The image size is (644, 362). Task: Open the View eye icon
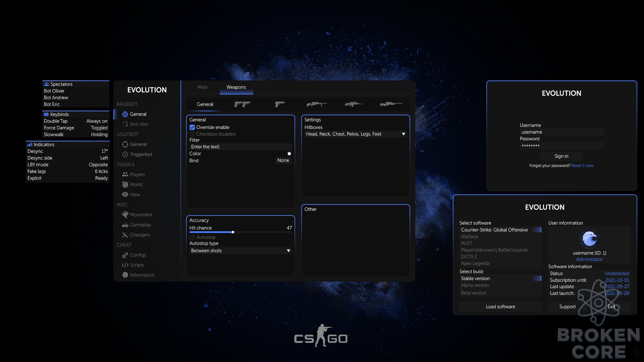125,194
